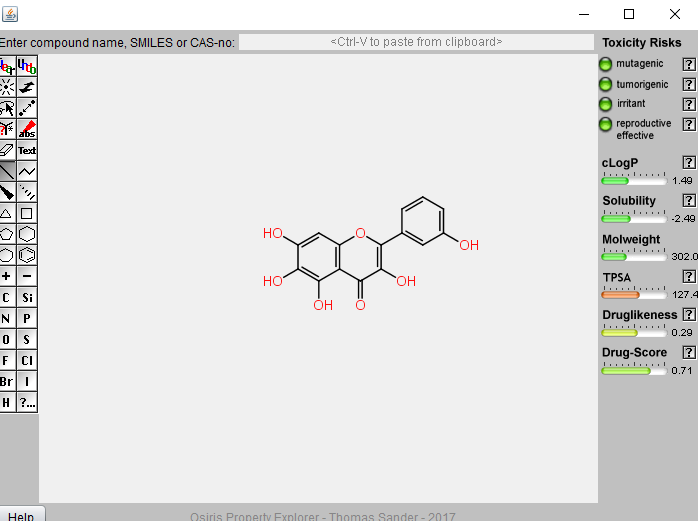Click the green reproductive effective indicator
This screenshot has width=698, height=521.
click(x=605, y=124)
